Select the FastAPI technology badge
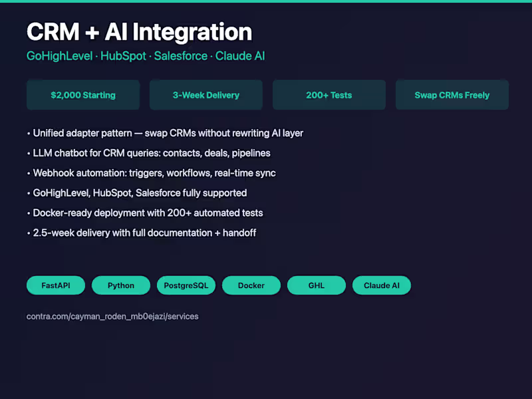The height and width of the screenshot is (399, 532). (x=55, y=285)
